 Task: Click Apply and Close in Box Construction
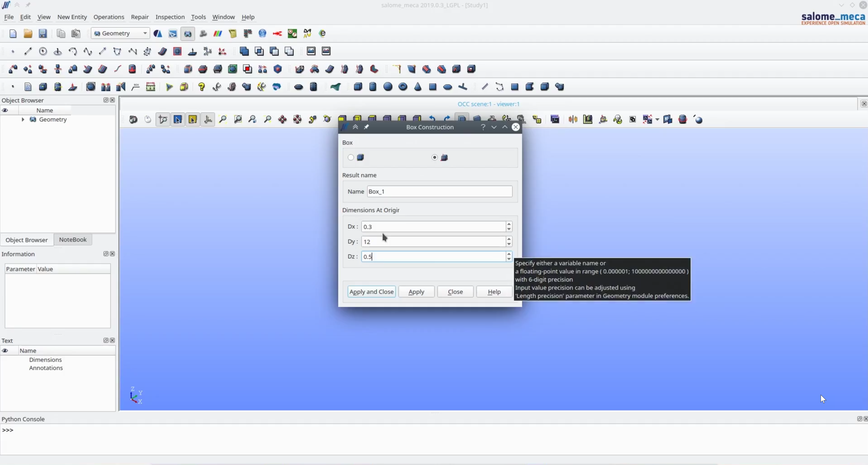click(371, 291)
